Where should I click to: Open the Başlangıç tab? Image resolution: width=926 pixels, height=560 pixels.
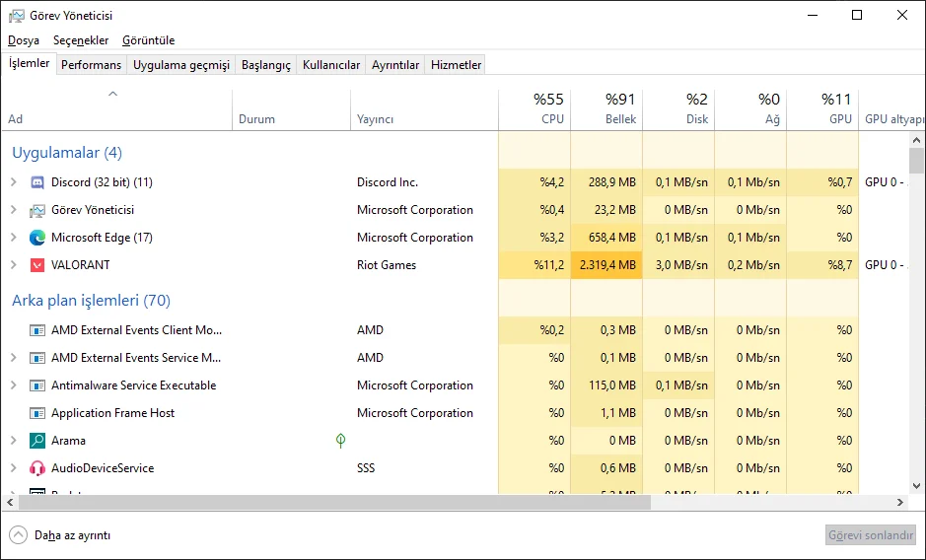coord(266,65)
